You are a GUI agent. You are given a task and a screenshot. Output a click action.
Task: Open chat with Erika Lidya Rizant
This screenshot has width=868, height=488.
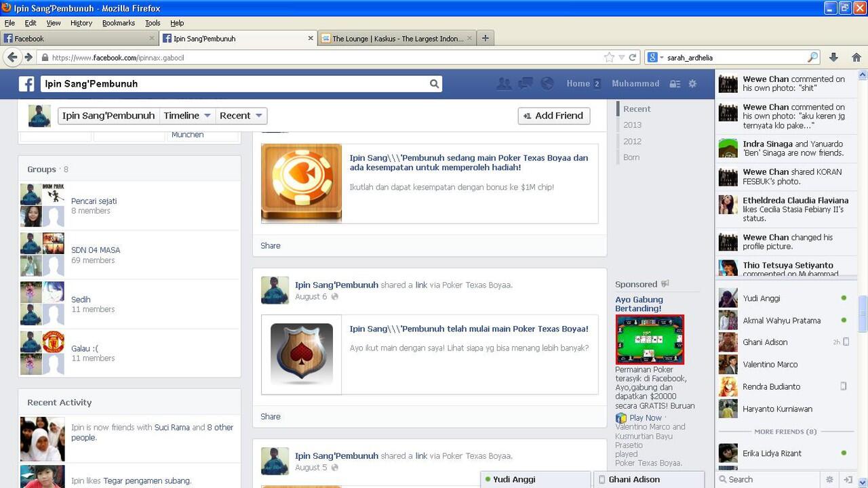tap(783, 453)
